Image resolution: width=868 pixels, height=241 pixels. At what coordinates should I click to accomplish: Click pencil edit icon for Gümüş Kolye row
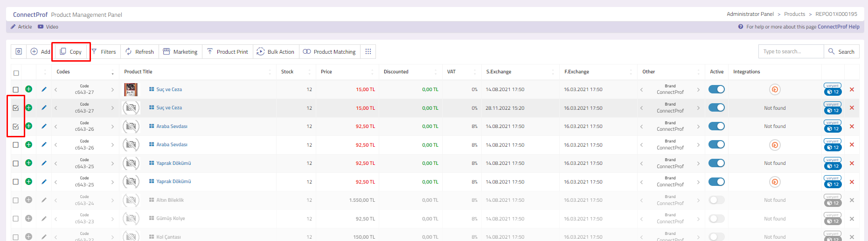click(44, 219)
